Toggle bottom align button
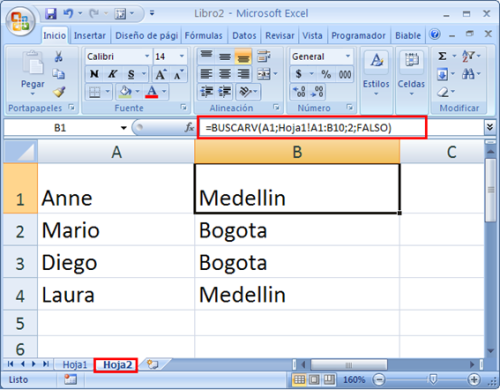500x390 pixels. tap(243, 57)
